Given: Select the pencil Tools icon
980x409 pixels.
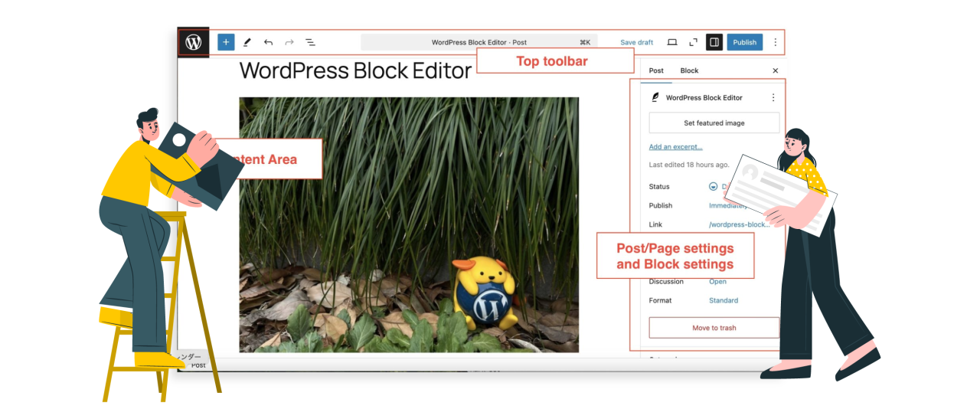Looking at the screenshot, I should point(247,43).
